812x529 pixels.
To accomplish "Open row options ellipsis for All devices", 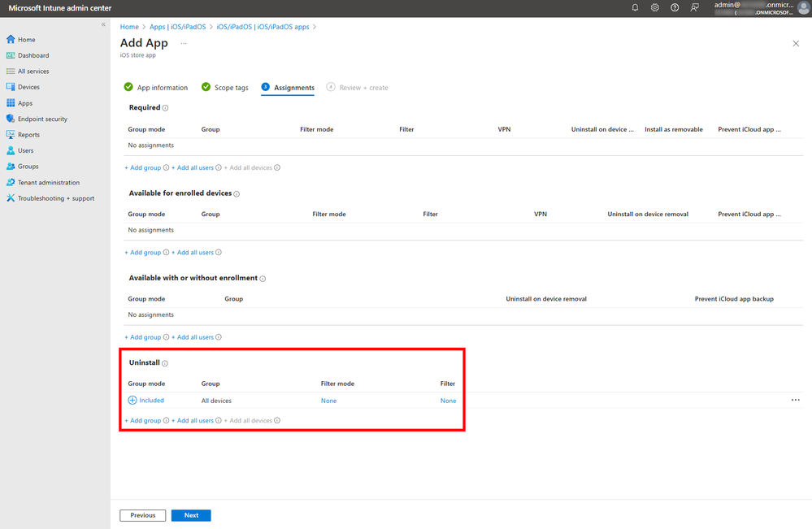I will click(796, 400).
